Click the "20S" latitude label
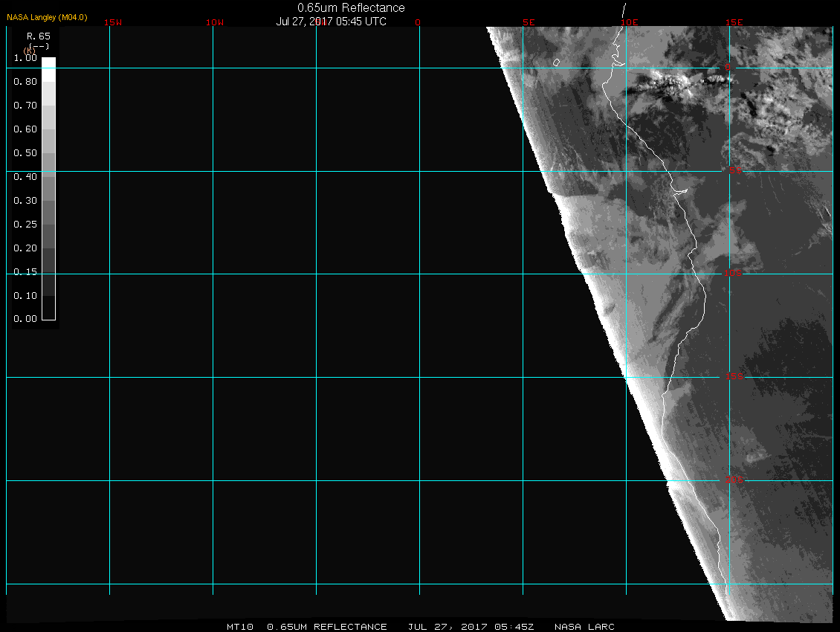The width and height of the screenshot is (840, 632). coord(734,480)
